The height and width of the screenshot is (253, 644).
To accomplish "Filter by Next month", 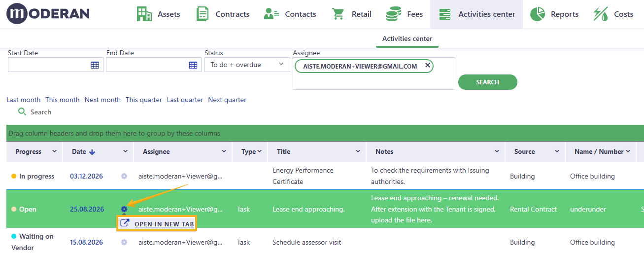I will [x=102, y=100].
